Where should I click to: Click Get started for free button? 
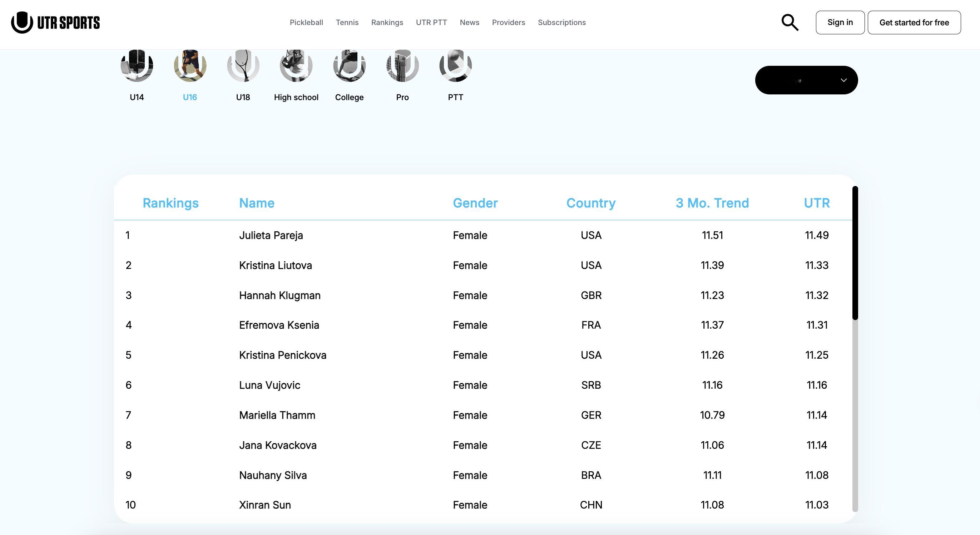tap(914, 23)
